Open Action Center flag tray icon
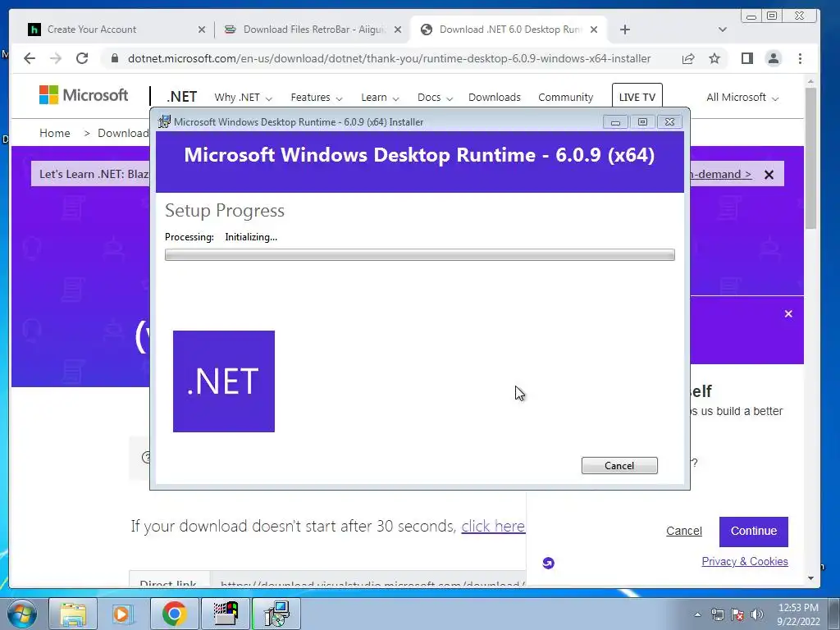840x630 pixels. [x=737, y=614]
